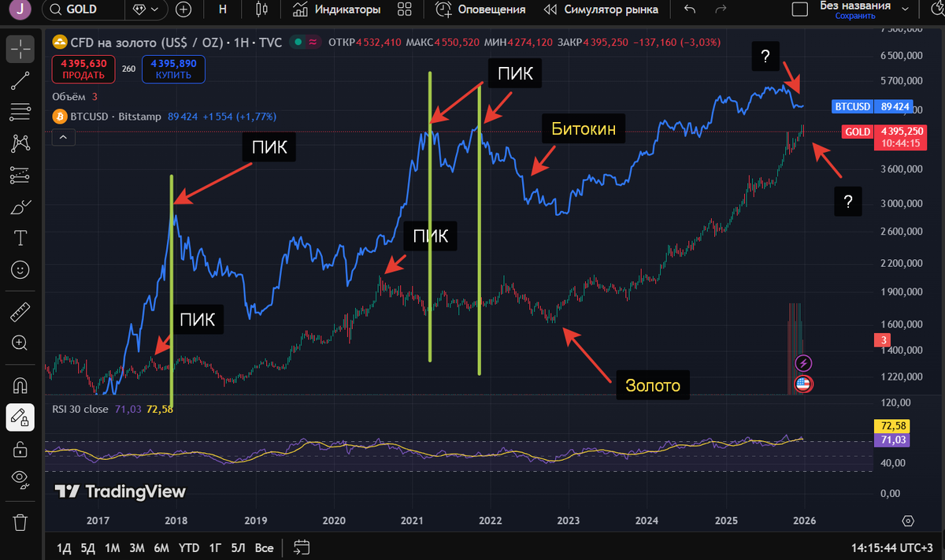Open the Fibonacci and Gann tools
The height and width of the screenshot is (560, 945).
point(20,111)
